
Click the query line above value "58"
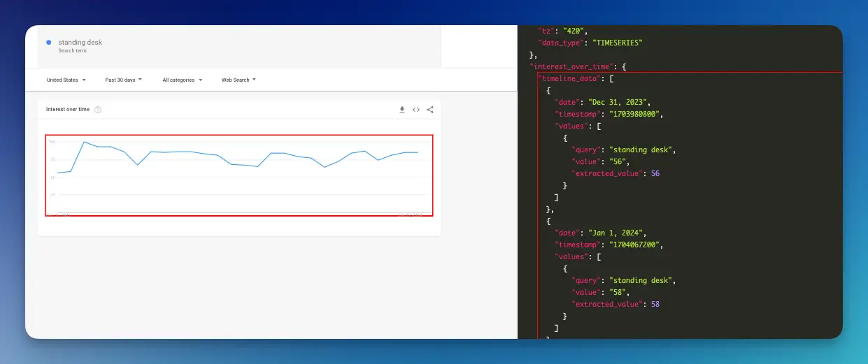click(x=624, y=280)
